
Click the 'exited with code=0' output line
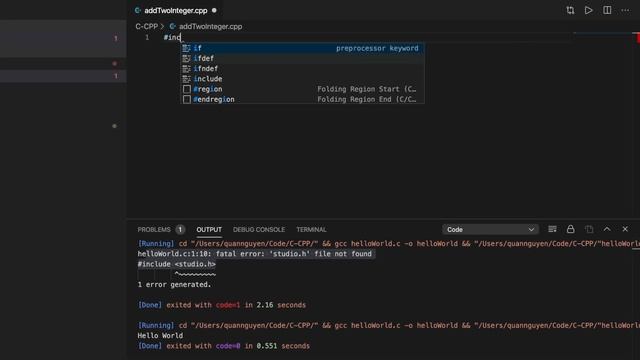point(224,346)
